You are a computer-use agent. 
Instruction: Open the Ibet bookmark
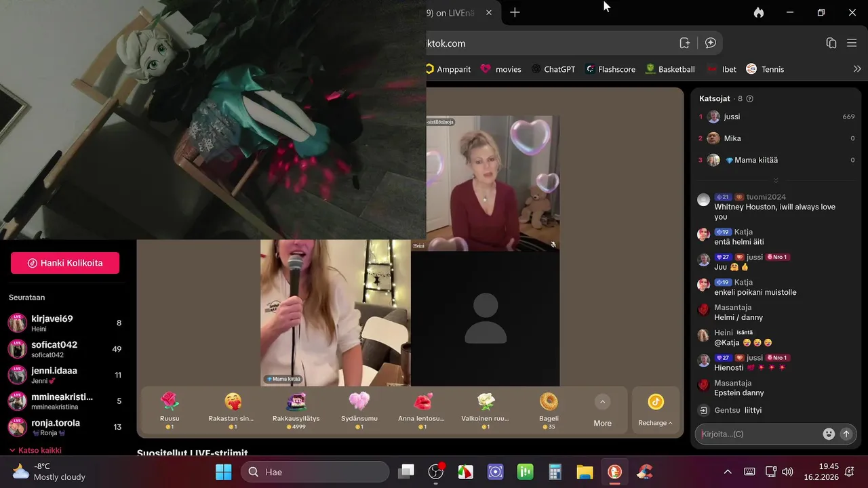[722, 69]
